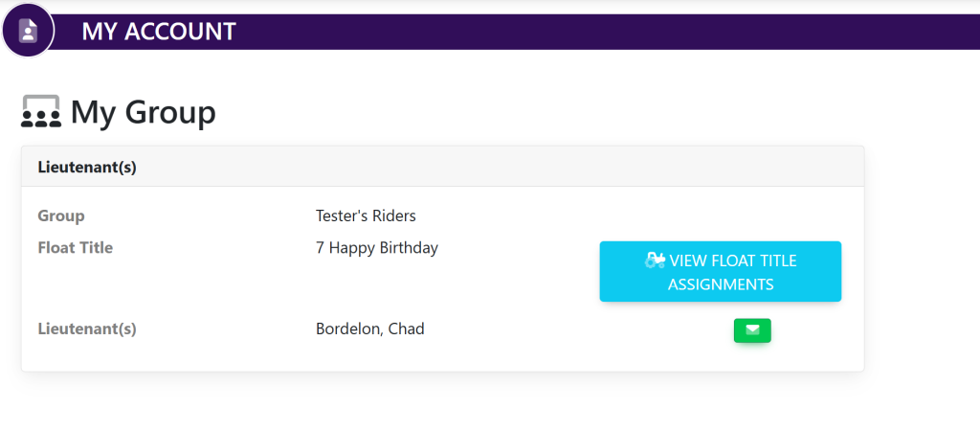Viewport: 980px width, 431px height.
Task: Click the float vehicle icon on blue button
Action: (656, 260)
